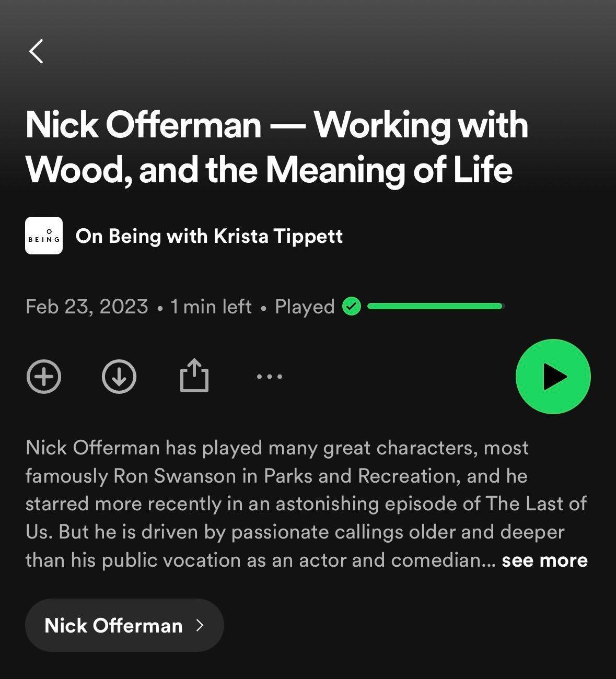616x679 pixels.
Task: Click the green Played checkmark
Action: [352, 306]
